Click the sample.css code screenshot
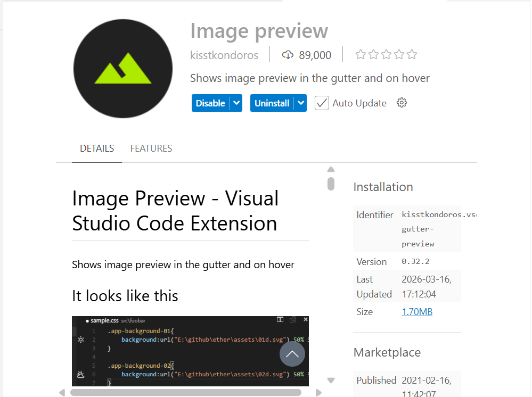 190,351
